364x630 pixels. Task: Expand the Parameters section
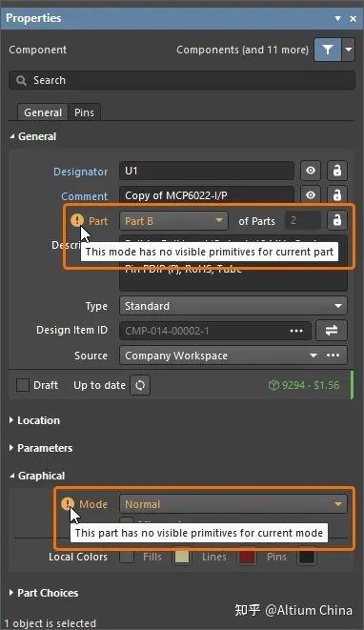point(41,448)
